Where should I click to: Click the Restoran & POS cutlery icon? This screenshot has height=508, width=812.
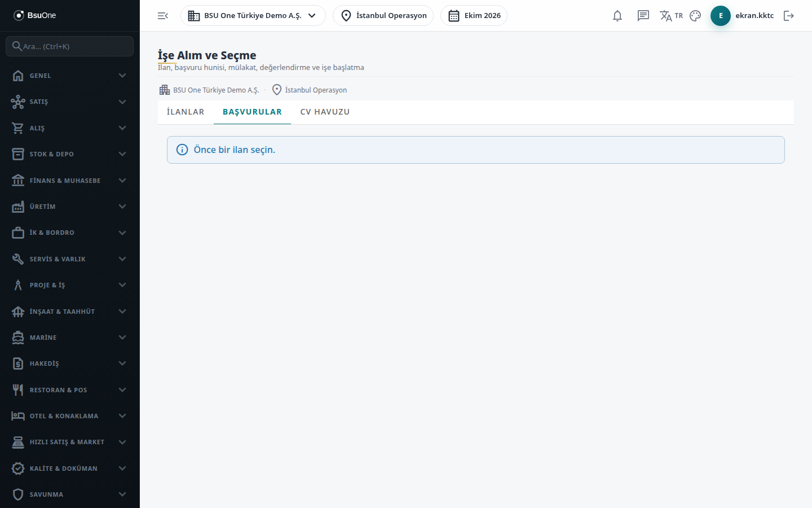coord(18,390)
